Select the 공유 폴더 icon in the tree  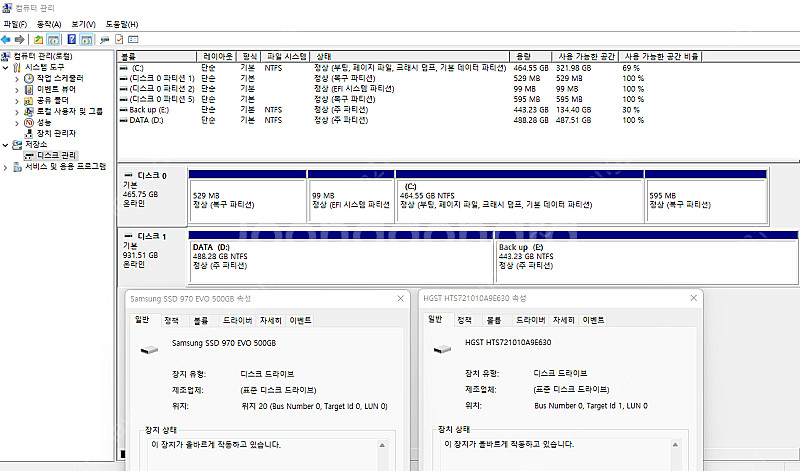point(29,101)
